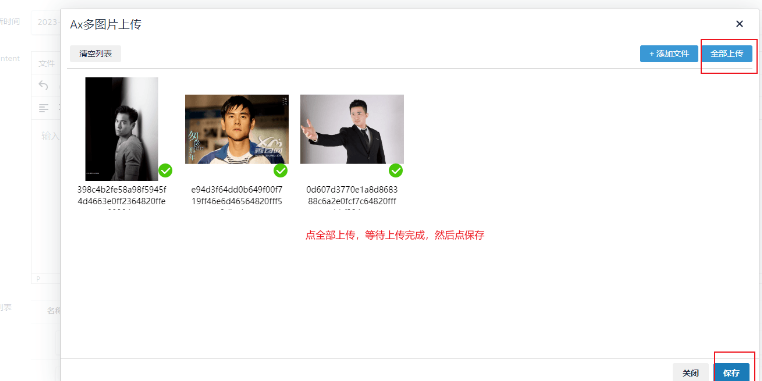Select the man in suit thumbnail

[x=352, y=129]
